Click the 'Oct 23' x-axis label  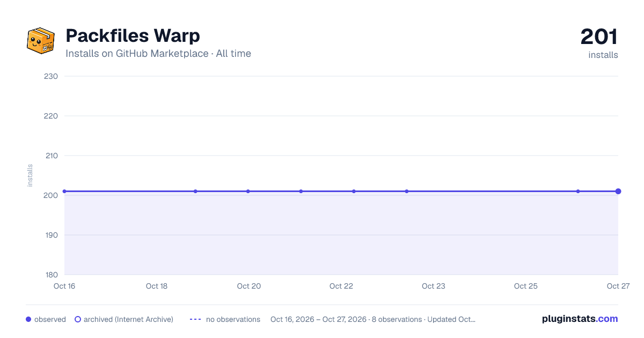click(434, 286)
